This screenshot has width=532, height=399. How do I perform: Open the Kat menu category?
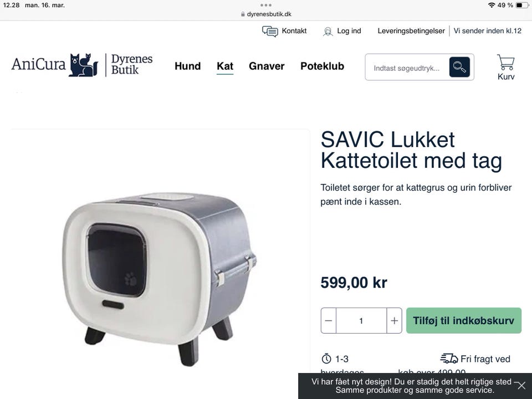[225, 66]
